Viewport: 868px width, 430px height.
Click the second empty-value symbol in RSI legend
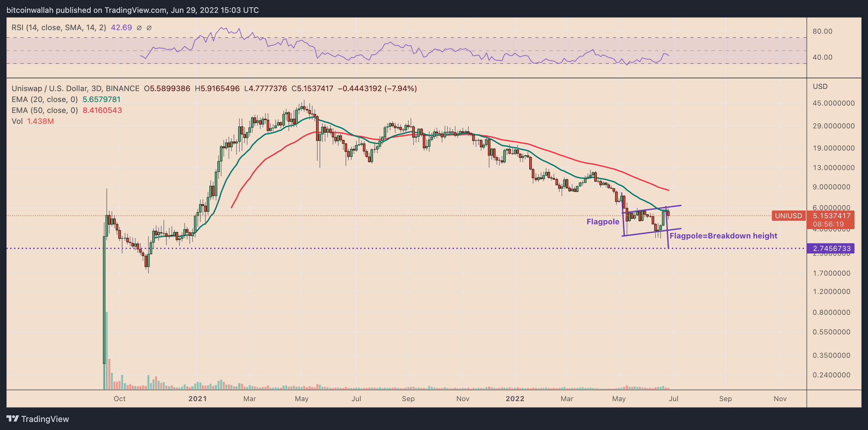149,28
